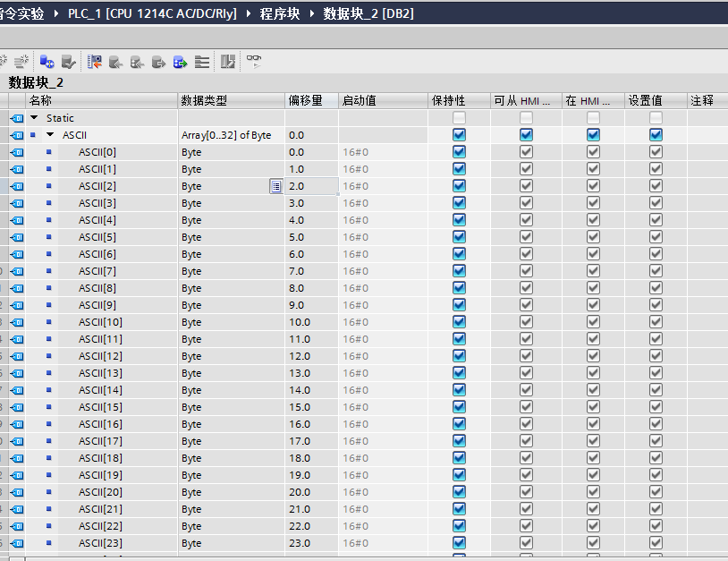Open breadcrumb arrow before 程序块
728x561 pixels.
(x=249, y=13)
